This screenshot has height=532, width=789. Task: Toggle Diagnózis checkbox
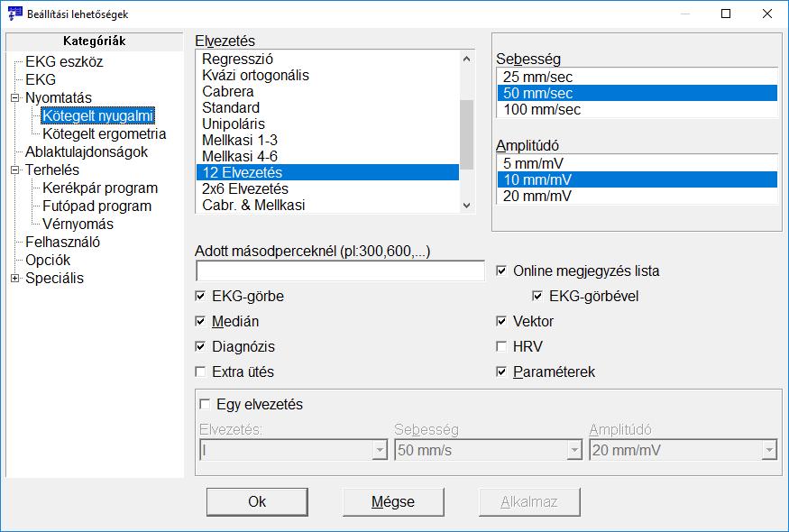pyautogui.click(x=200, y=346)
